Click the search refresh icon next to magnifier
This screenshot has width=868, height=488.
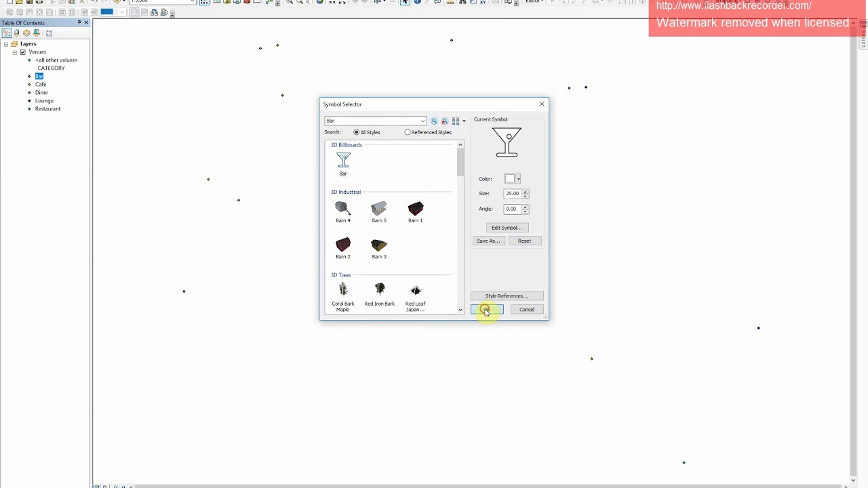coord(445,121)
